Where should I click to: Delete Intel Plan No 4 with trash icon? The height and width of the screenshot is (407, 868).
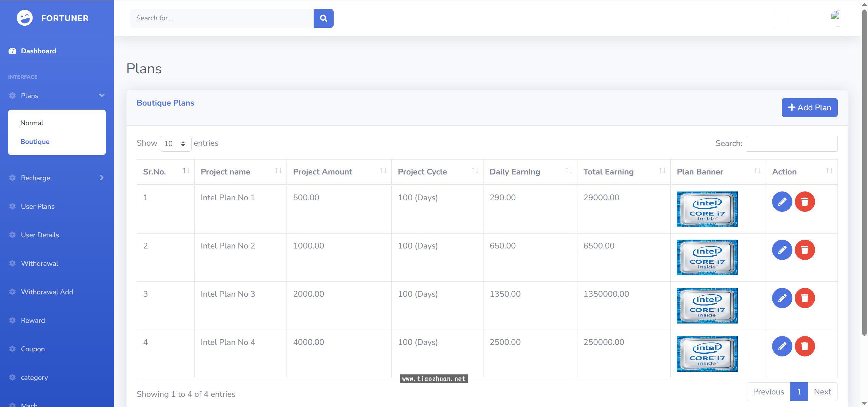tap(805, 346)
